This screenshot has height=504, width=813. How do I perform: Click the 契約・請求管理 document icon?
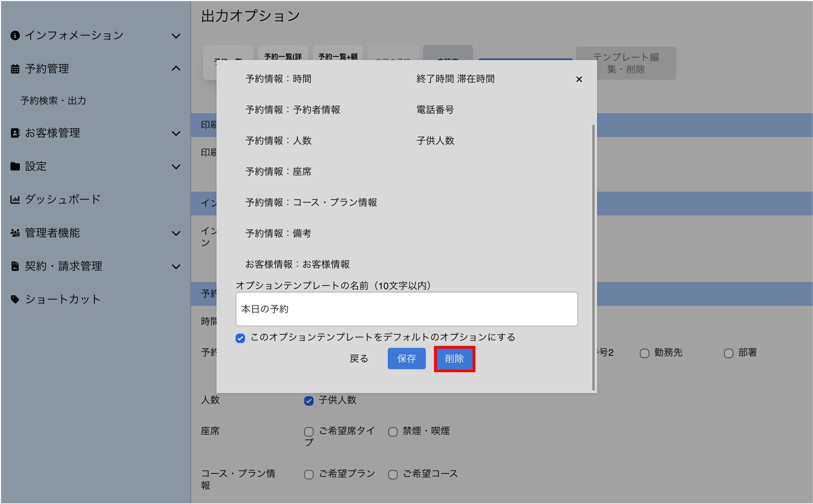(x=15, y=266)
